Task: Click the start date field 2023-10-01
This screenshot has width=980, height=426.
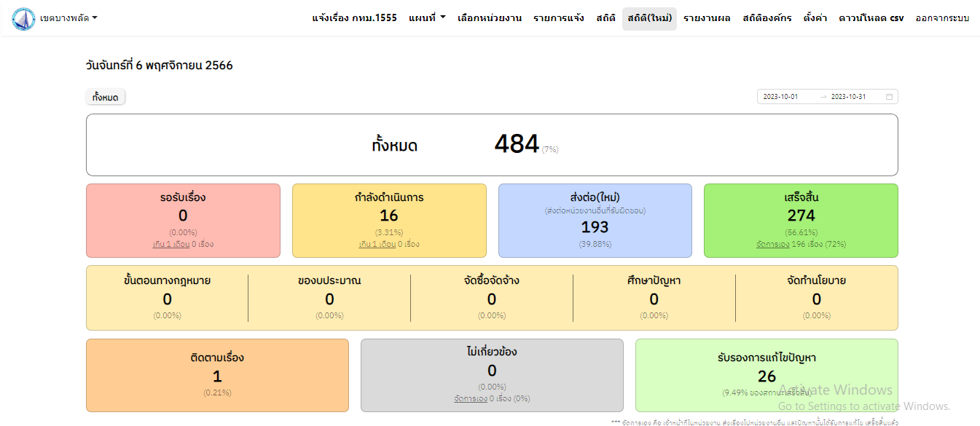Action: tap(781, 97)
